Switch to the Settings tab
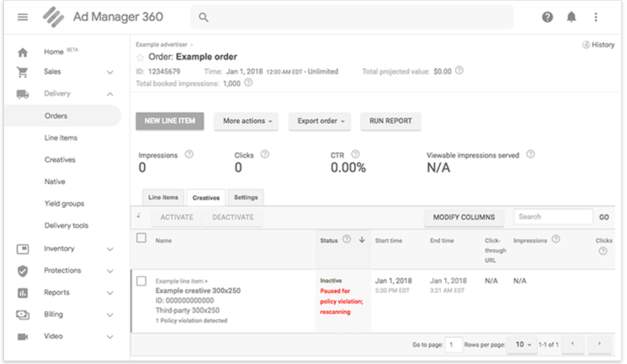 (246, 198)
